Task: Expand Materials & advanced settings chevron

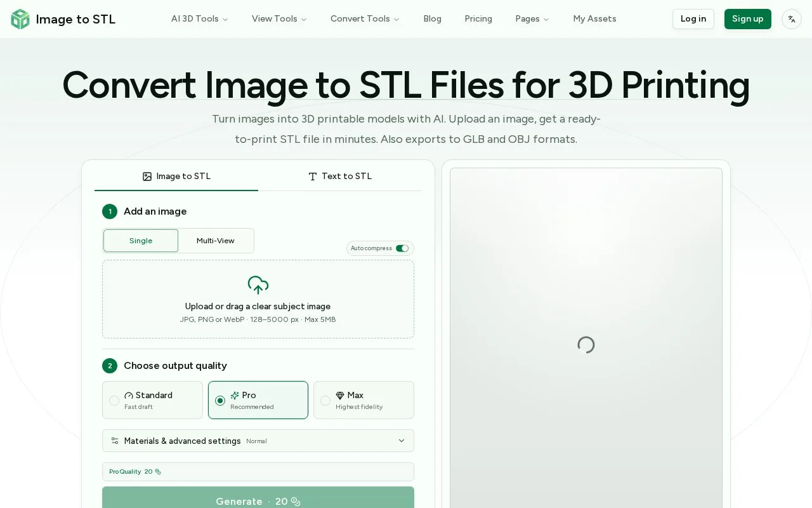Action: 402,441
